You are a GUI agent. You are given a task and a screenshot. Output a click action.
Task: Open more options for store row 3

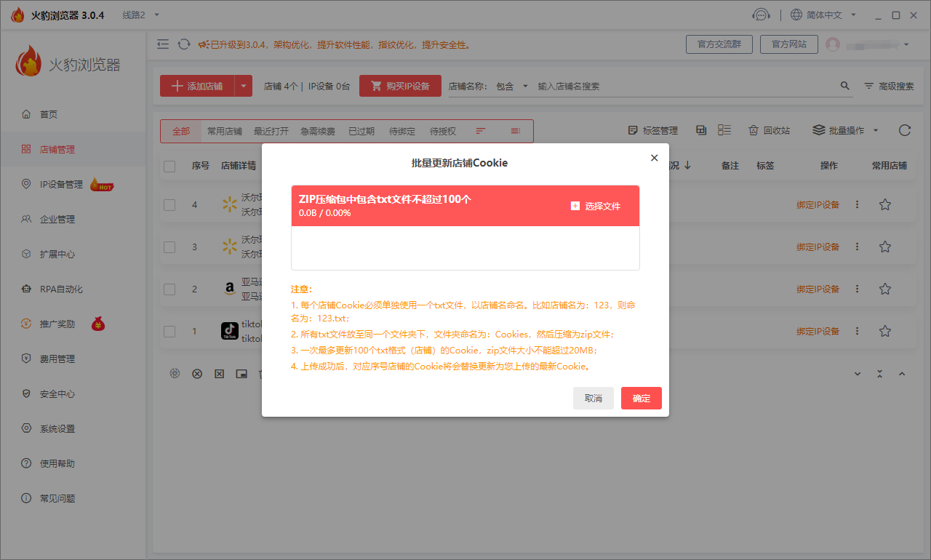[857, 247]
